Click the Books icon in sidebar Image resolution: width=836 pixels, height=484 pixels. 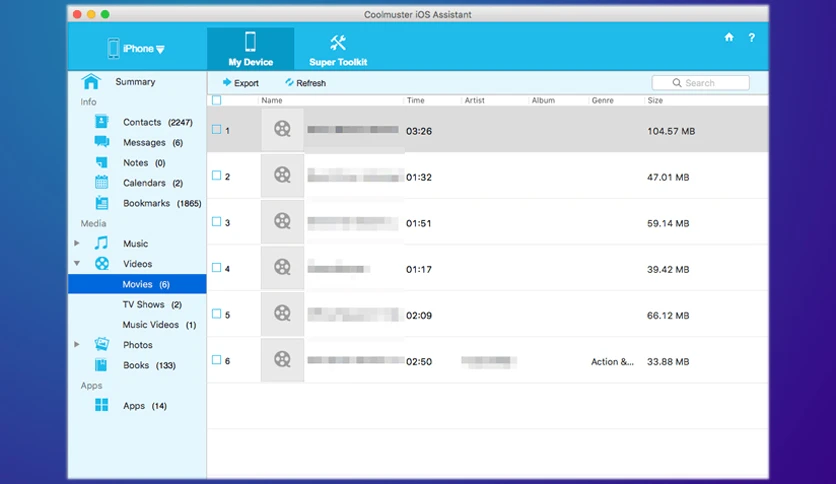click(101, 365)
